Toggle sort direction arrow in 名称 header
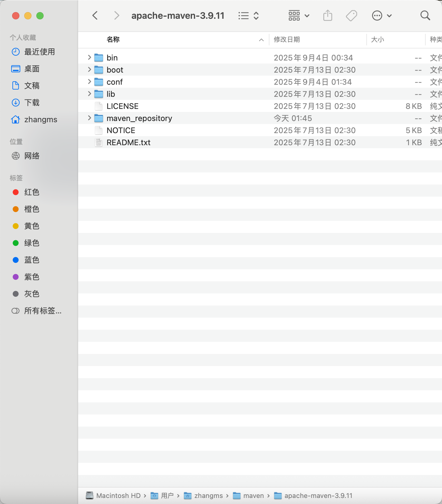The width and height of the screenshot is (442, 504). click(261, 40)
